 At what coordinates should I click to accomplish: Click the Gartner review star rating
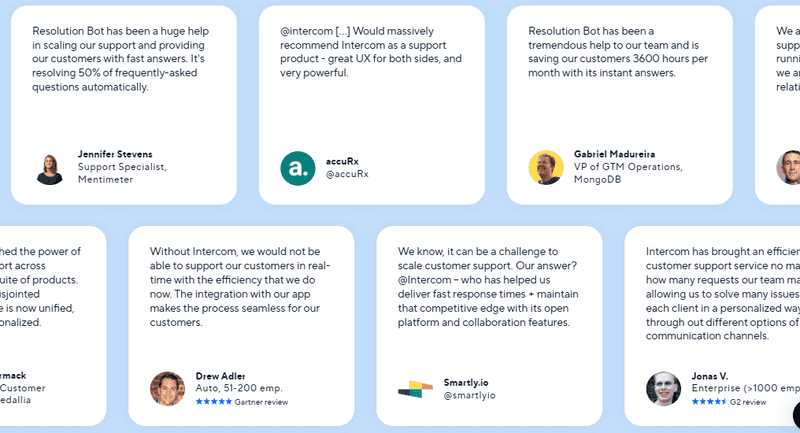(x=214, y=402)
